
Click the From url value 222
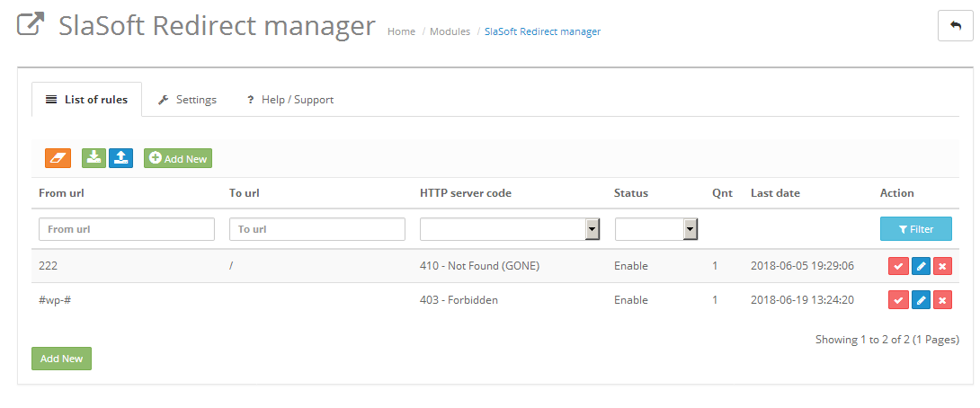tap(49, 266)
